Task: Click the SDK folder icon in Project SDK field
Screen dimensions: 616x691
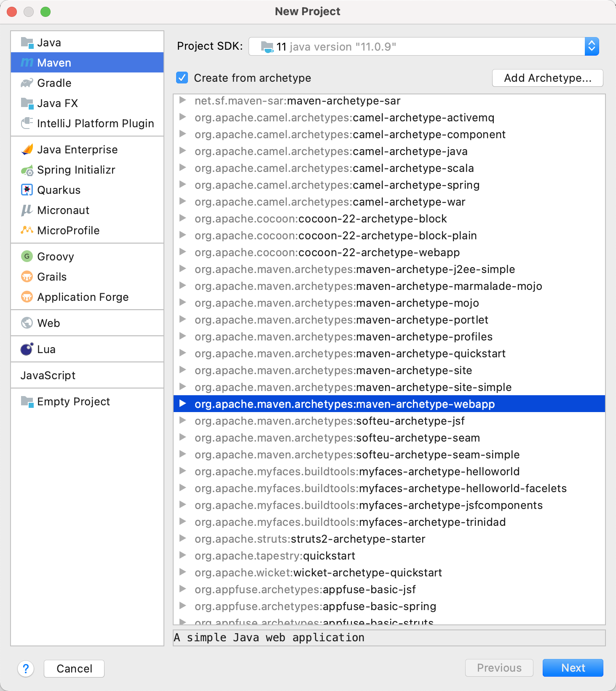Action: [x=267, y=47]
